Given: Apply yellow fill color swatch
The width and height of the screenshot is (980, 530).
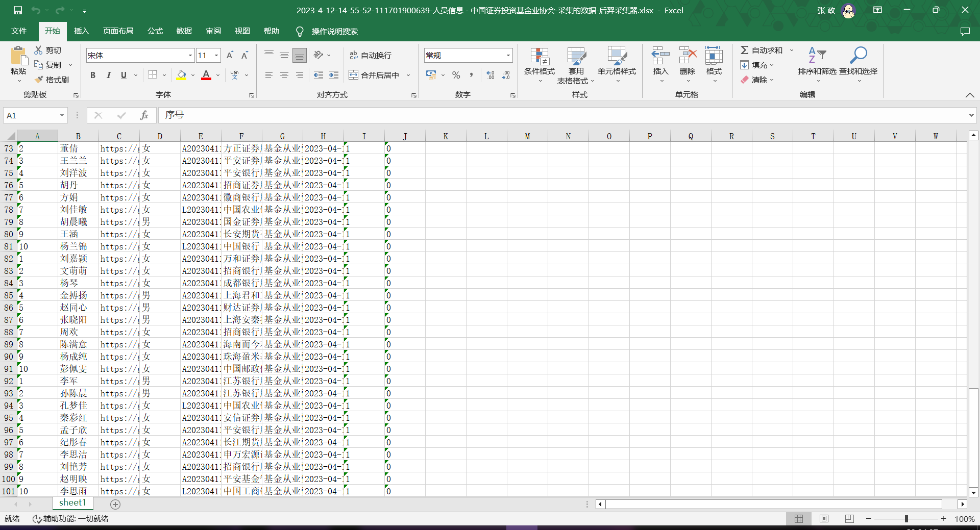Looking at the screenshot, I should pyautogui.click(x=181, y=75).
